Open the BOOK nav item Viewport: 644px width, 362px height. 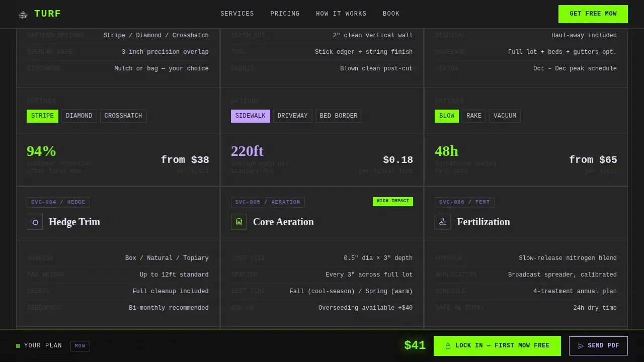point(391,14)
